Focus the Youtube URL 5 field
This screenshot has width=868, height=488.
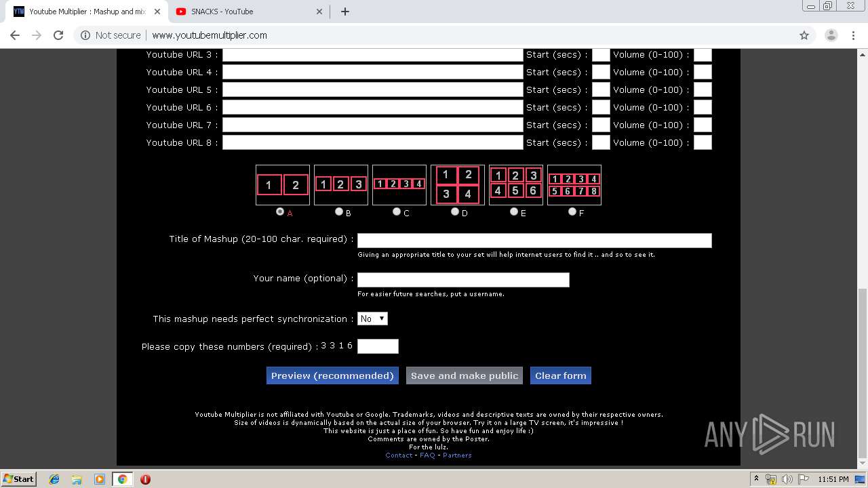click(x=373, y=89)
